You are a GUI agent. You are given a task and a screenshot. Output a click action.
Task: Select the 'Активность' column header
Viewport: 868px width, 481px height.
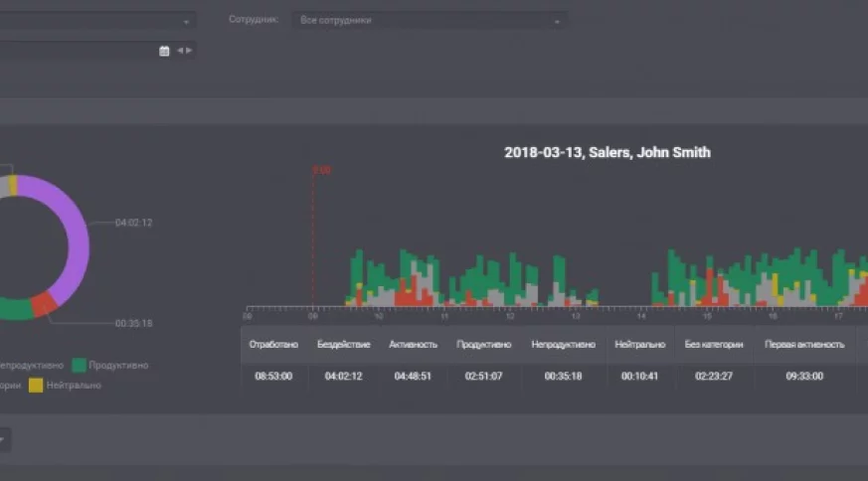coord(413,345)
